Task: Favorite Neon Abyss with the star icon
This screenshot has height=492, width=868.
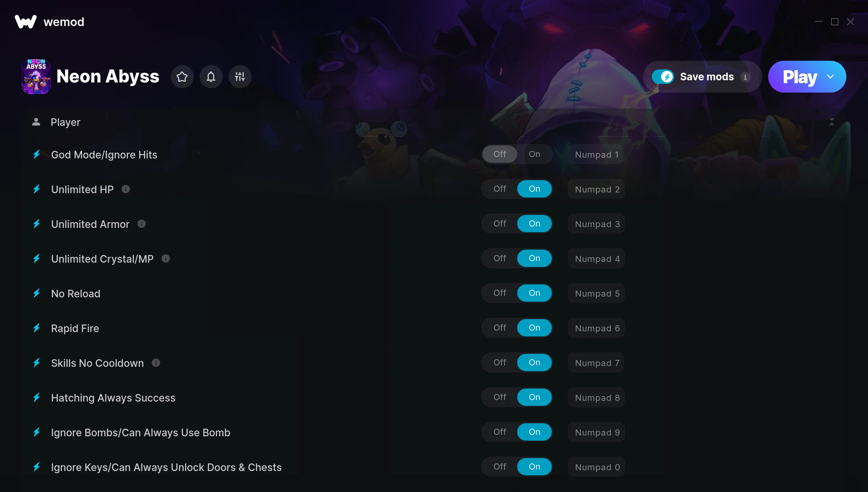Action: click(182, 77)
